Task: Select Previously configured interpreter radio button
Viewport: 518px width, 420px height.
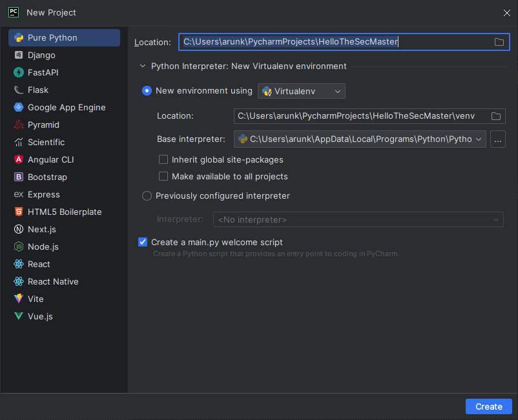Action: tap(147, 196)
